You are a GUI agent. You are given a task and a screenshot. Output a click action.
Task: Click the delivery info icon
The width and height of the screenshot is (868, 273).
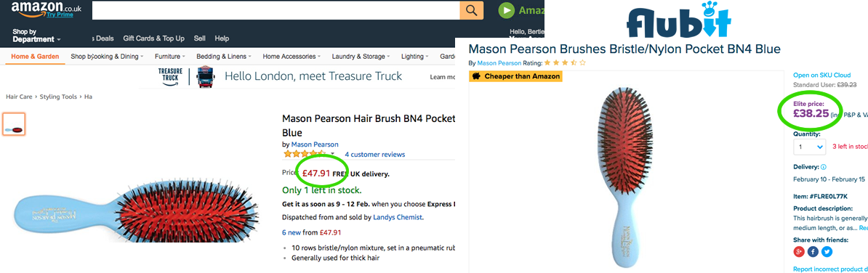click(x=824, y=167)
